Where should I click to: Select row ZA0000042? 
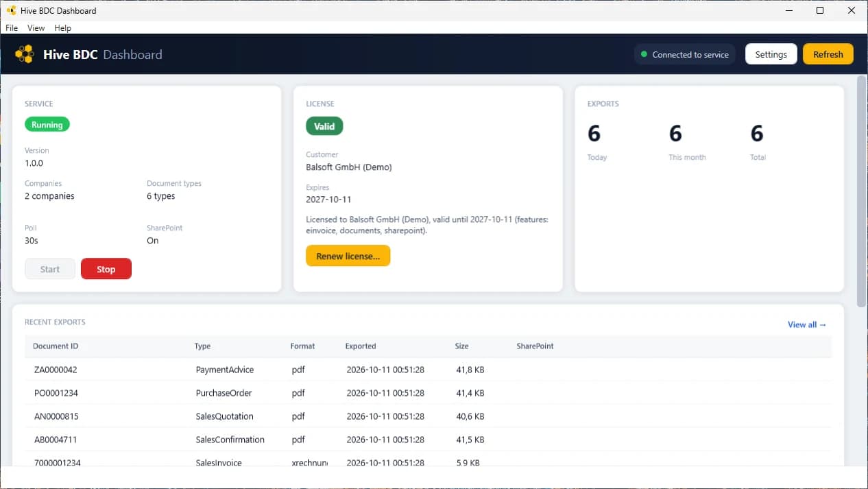tap(428, 370)
